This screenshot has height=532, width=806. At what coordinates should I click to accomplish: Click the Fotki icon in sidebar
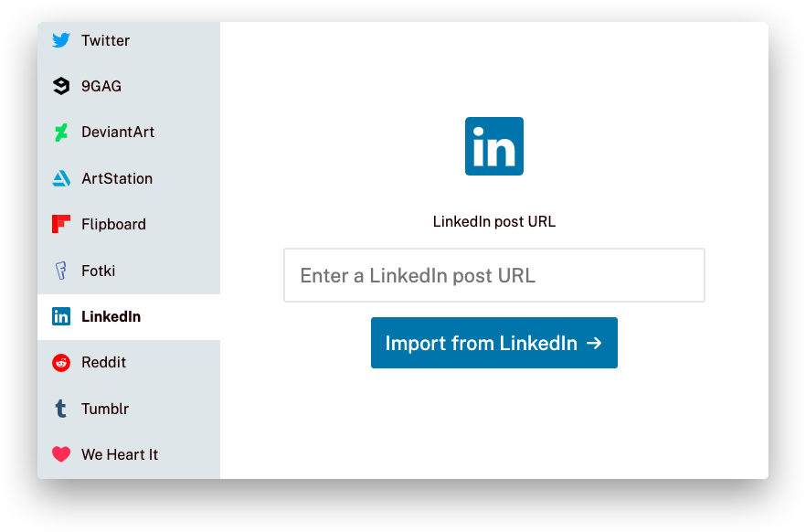pos(60,271)
